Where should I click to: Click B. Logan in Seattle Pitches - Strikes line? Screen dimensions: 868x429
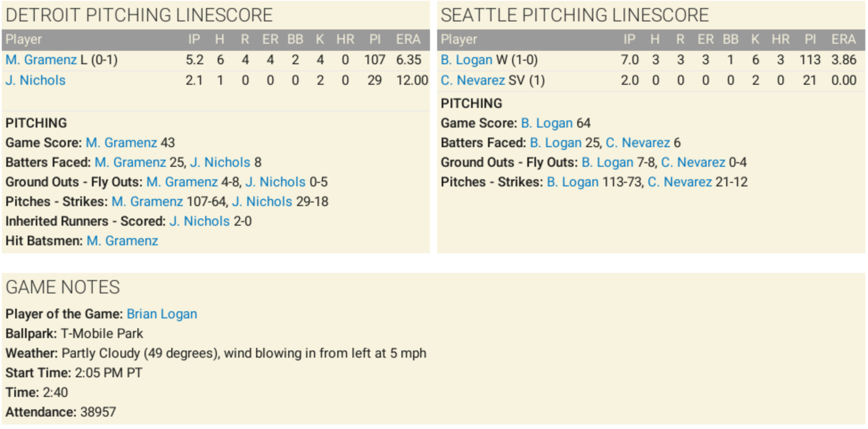tap(572, 182)
